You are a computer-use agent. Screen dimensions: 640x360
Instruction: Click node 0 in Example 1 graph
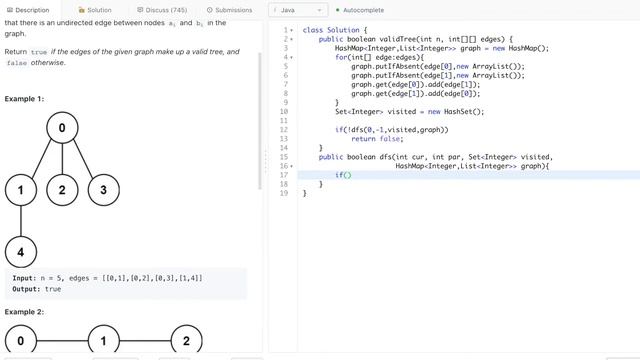62,128
